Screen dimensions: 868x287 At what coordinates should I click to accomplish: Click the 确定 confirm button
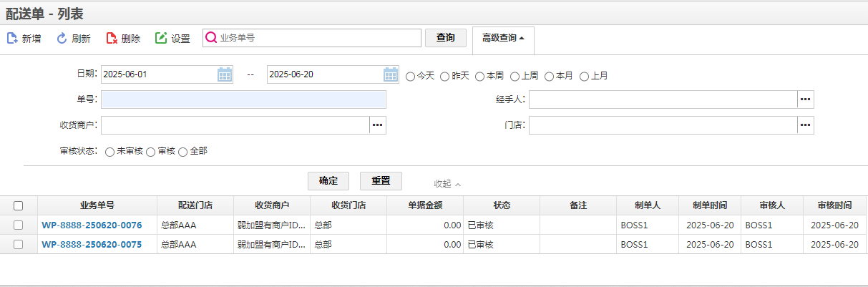tap(328, 180)
